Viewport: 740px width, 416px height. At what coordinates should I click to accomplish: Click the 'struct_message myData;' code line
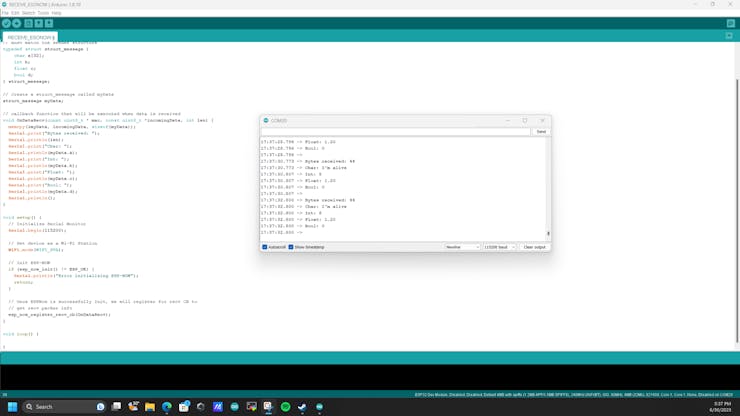[x=33, y=101]
